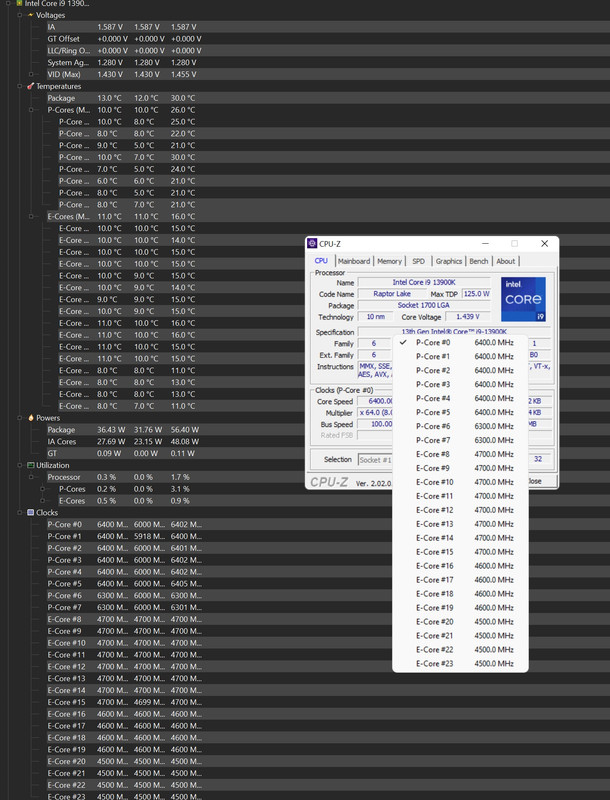Image resolution: width=610 pixels, height=800 pixels.
Task: Open the Memory tab in CPU-Z
Action: tap(389, 261)
